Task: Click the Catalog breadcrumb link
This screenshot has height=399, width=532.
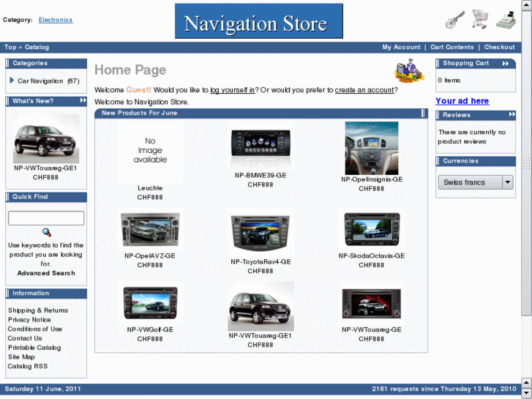Action: pyautogui.click(x=37, y=47)
